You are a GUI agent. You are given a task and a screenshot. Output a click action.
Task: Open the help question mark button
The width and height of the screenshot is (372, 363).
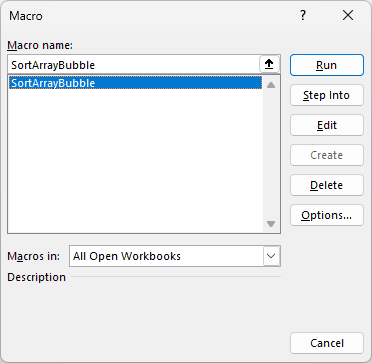click(303, 16)
